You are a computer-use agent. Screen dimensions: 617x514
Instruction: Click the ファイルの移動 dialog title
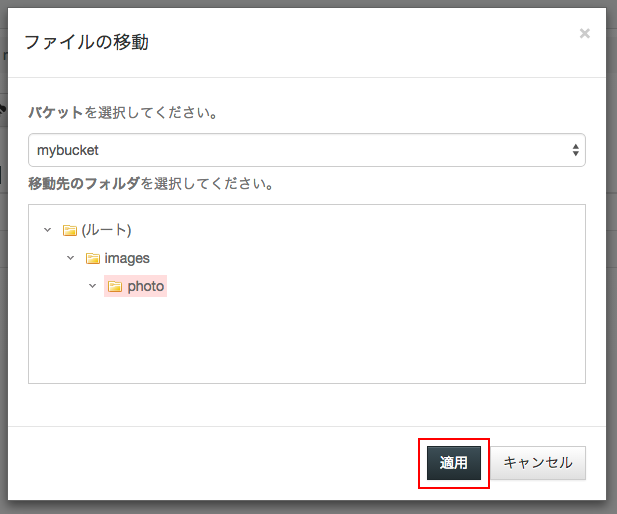click(x=86, y=42)
